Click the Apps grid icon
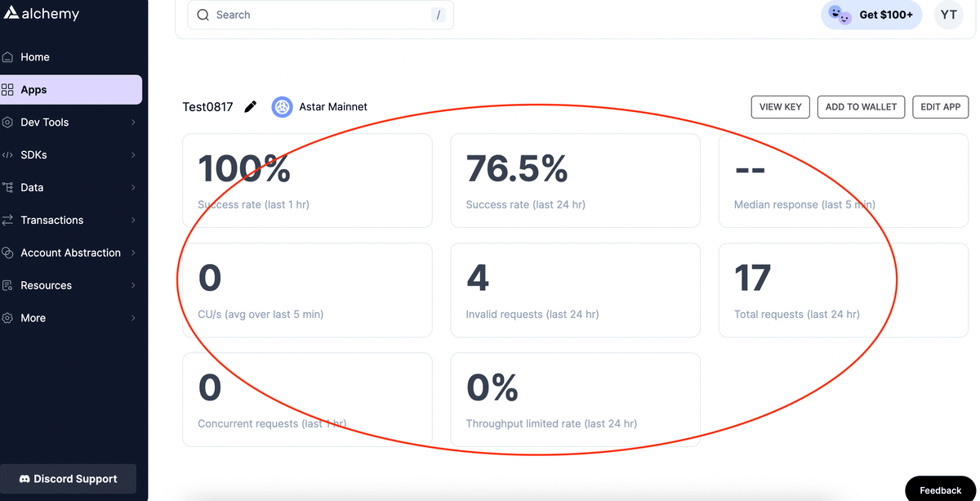The image size is (980, 501). [x=7, y=90]
